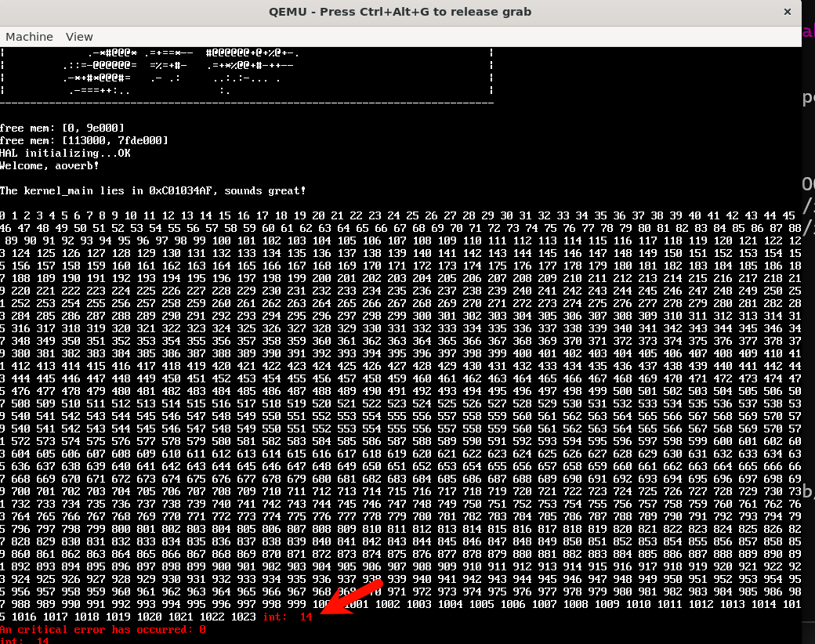Image resolution: width=815 pixels, height=644 pixels.
Task: Click the red 'int: 14' after 1023
Action: 288,617
